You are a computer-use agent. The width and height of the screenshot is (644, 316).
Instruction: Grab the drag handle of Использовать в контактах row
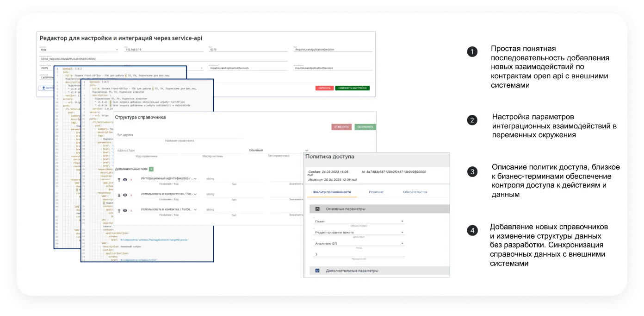[119, 210]
